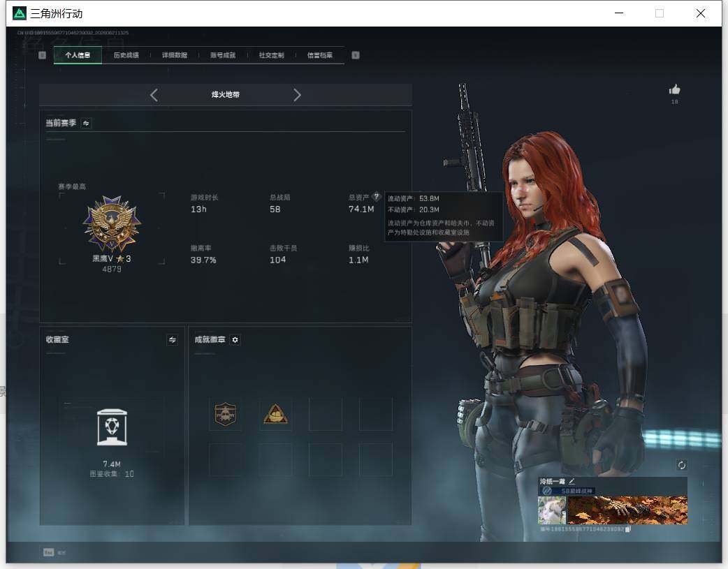Click the autumn leaves player banner
Screen dimensions: 728x569
pos(627,510)
